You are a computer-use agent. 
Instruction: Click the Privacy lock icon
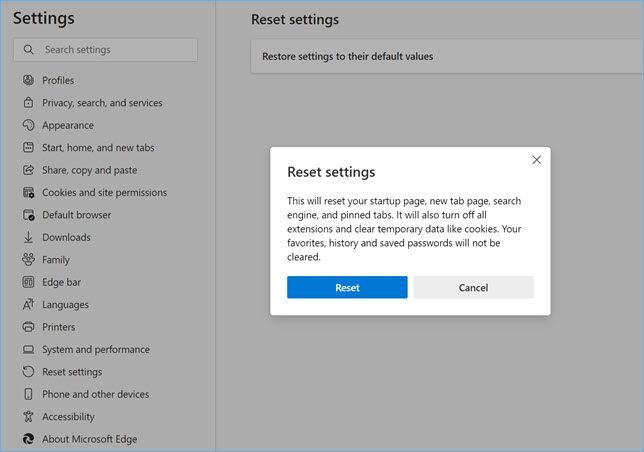[28, 103]
